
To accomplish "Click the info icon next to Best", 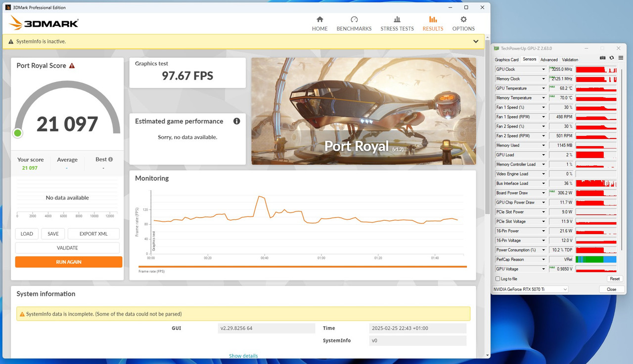I will point(110,159).
